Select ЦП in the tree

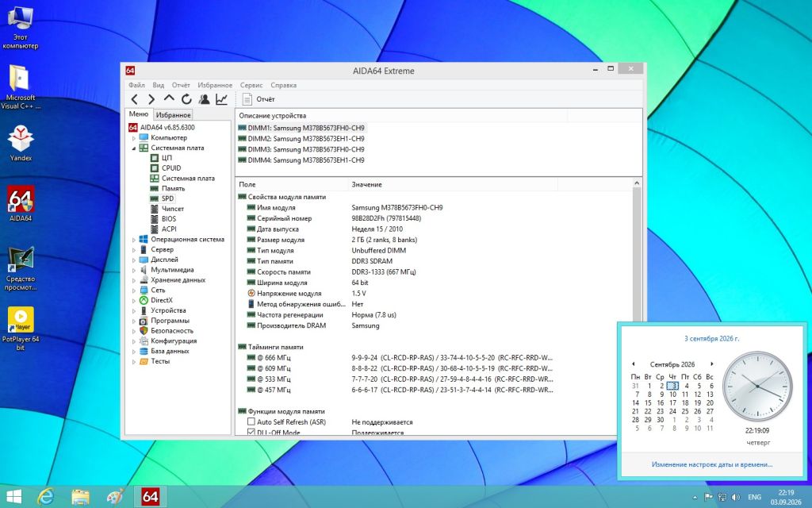click(167, 158)
